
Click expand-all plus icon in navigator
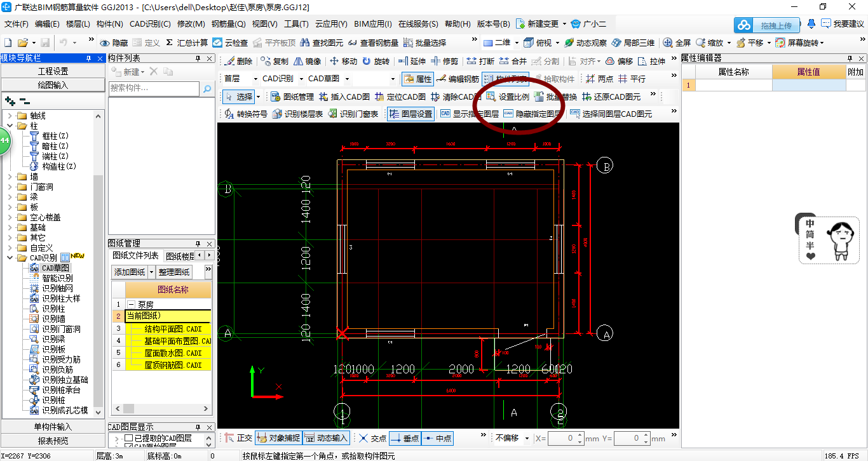[10, 100]
